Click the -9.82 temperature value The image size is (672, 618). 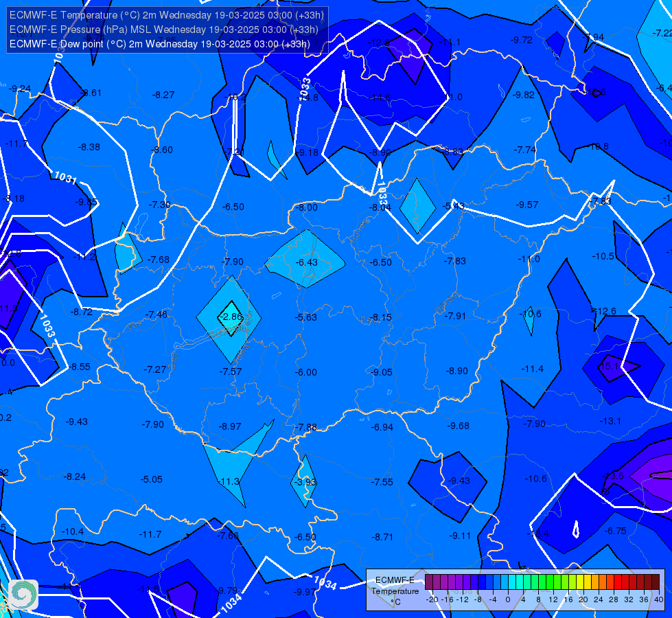pyautogui.click(x=524, y=95)
